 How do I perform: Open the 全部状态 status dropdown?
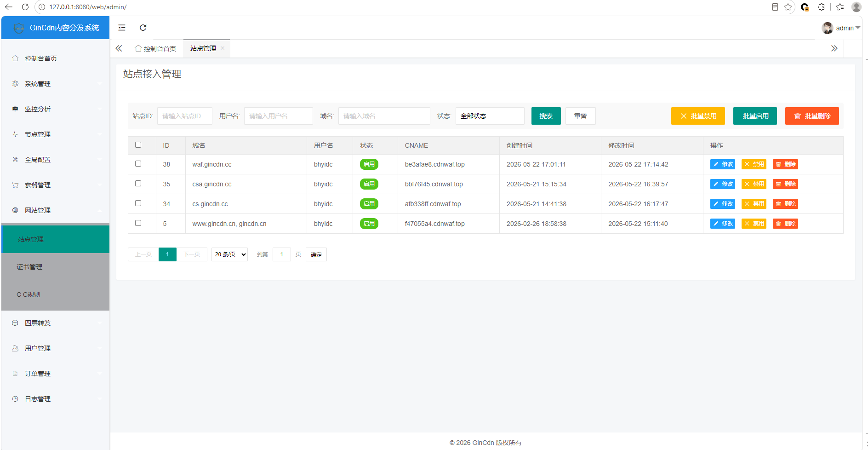[490, 116]
